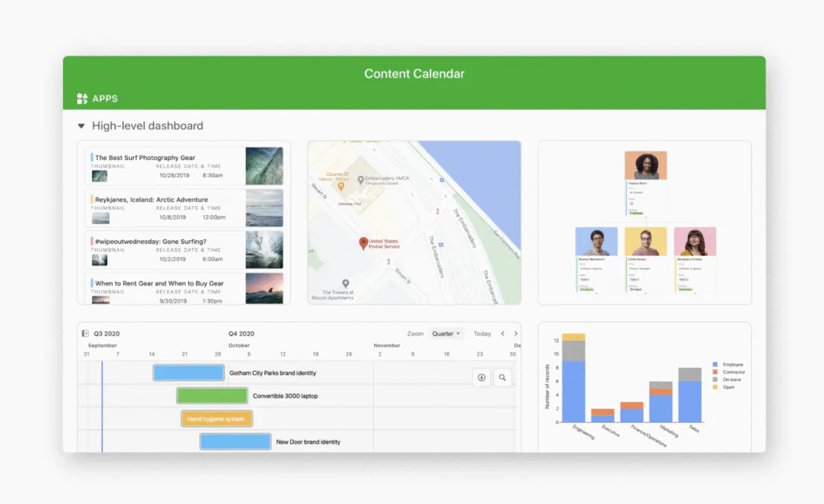Click the Q3 2020 timeline header label
This screenshot has height=504, width=824.
coord(107,334)
